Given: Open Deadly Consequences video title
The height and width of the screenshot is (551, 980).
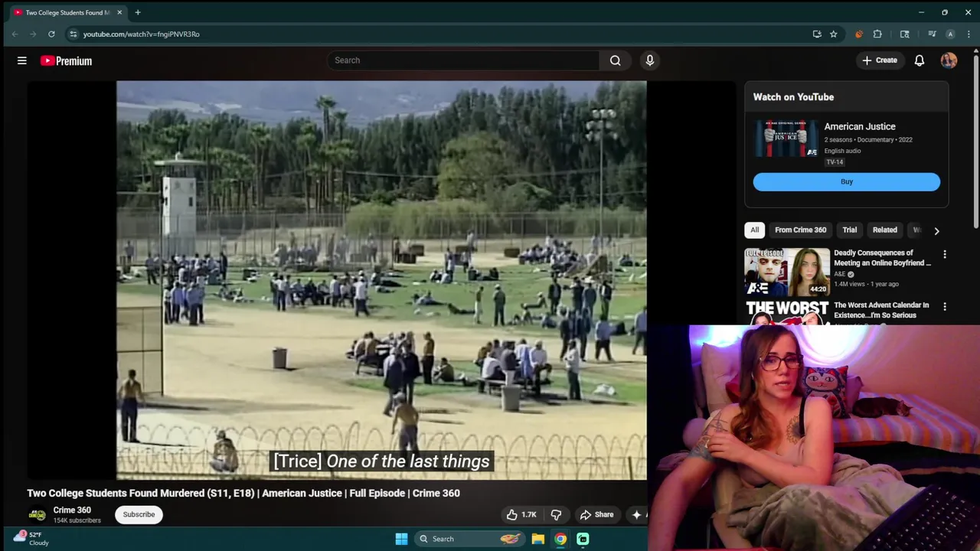Looking at the screenshot, I should pos(882,258).
